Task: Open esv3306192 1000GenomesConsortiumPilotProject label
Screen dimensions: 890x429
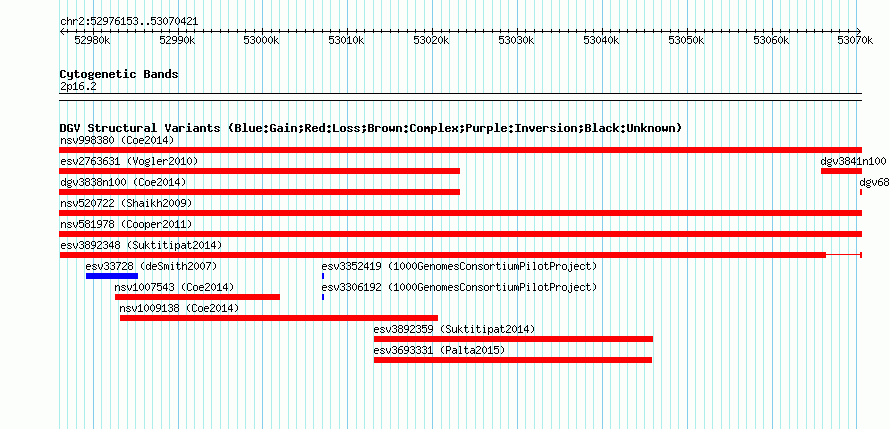Action: point(459,287)
